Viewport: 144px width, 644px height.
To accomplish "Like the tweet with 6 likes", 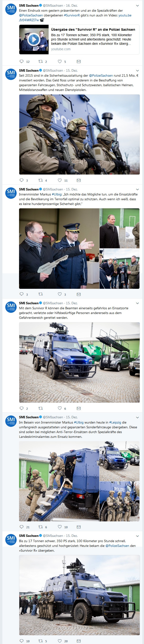I will [x=60, y=408].
